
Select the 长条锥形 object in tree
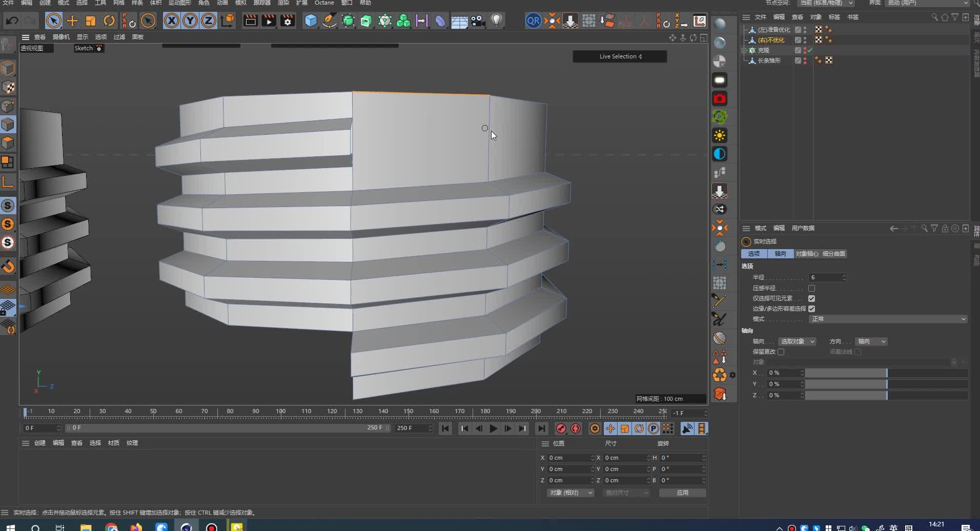click(769, 60)
